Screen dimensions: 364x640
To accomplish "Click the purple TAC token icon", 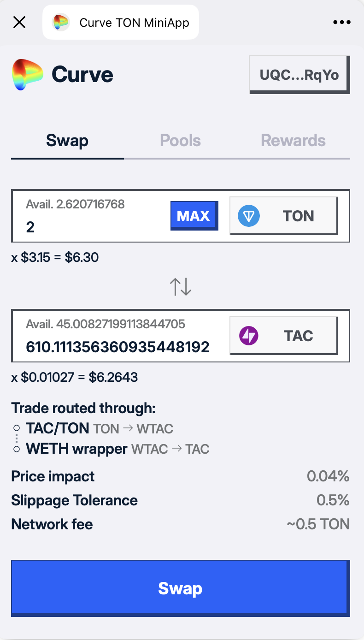I will click(249, 336).
